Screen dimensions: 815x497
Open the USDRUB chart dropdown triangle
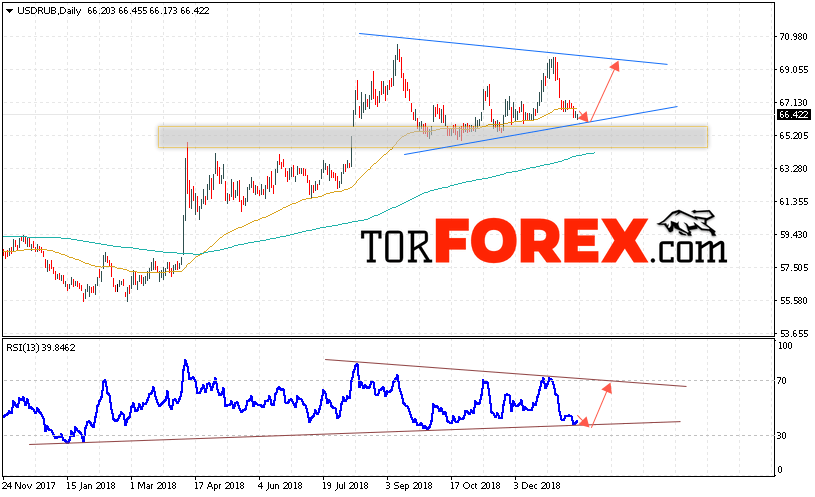pos(9,11)
